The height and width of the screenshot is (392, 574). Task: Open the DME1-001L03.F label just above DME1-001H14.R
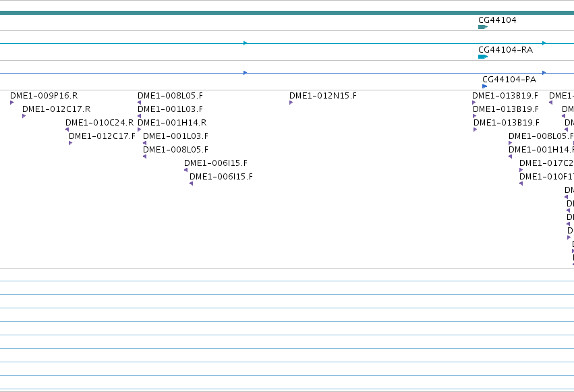pyautogui.click(x=170, y=109)
